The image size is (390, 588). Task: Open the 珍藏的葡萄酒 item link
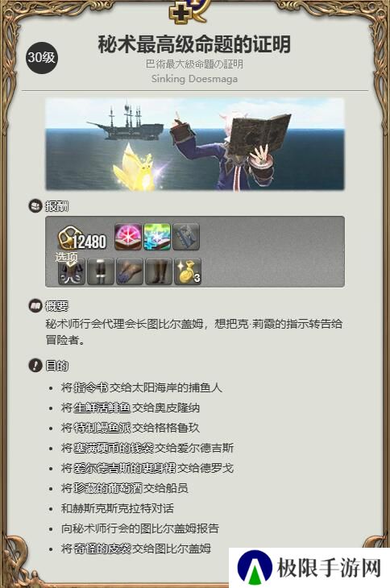[108, 488]
